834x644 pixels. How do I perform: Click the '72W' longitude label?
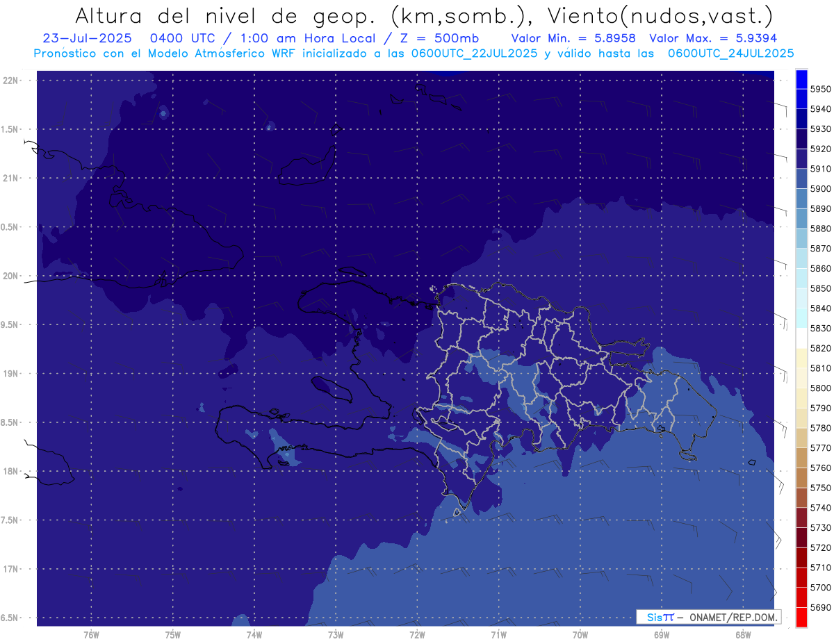[x=417, y=635]
